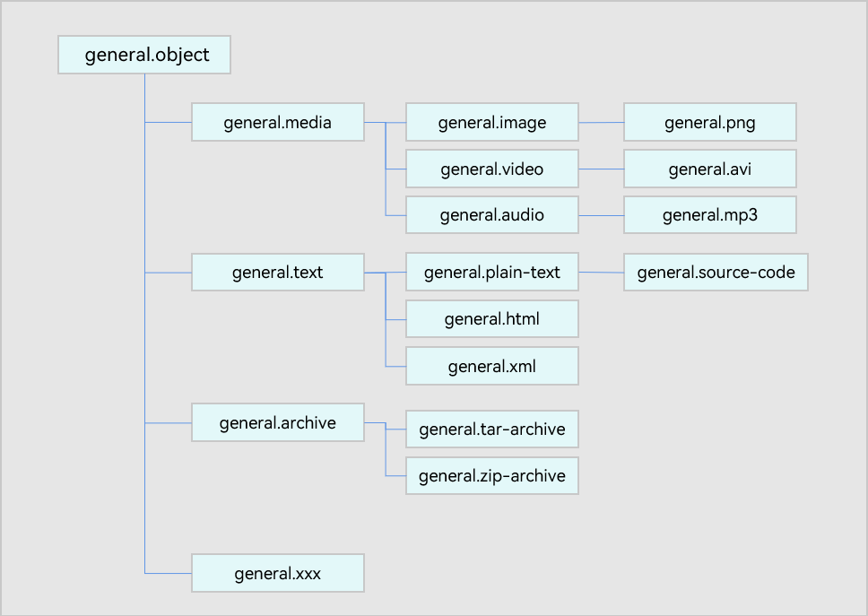Select the general.avi node
This screenshot has width=868, height=616.
709,169
